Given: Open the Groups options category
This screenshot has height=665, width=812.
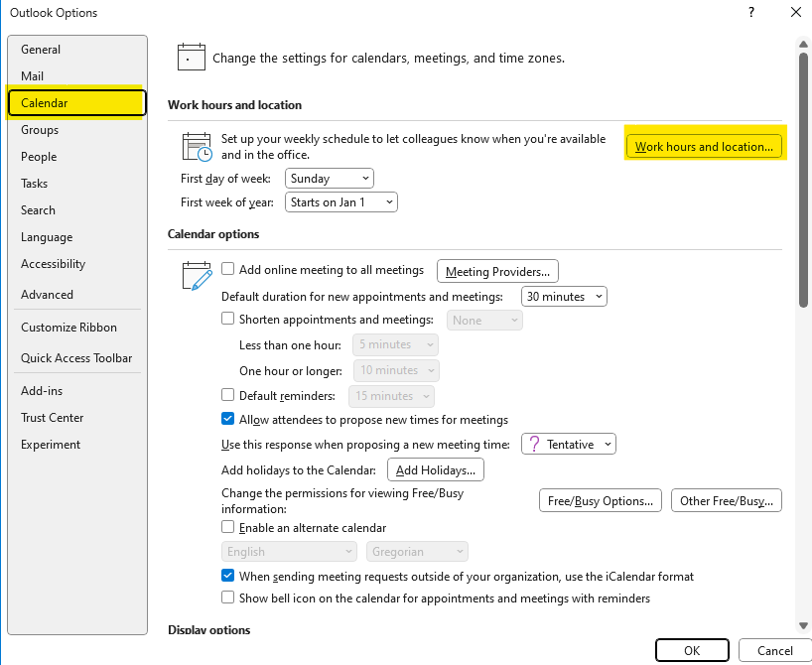Looking at the screenshot, I should click(76, 129).
